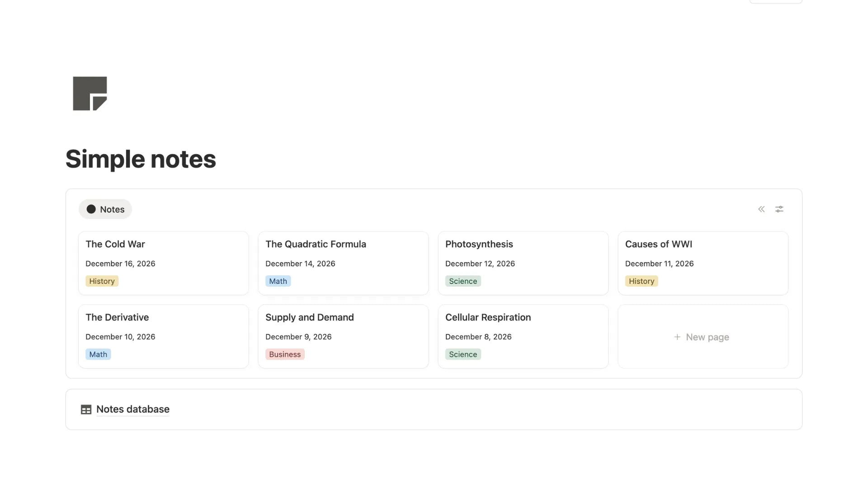Click Math tag on Quadratic Formula card
The height and width of the screenshot is (488, 868).
(x=278, y=281)
